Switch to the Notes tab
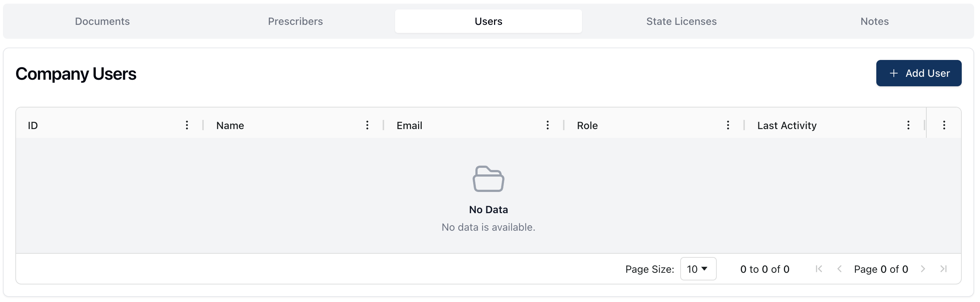Screen dimensions: 980x302 [874, 21]
